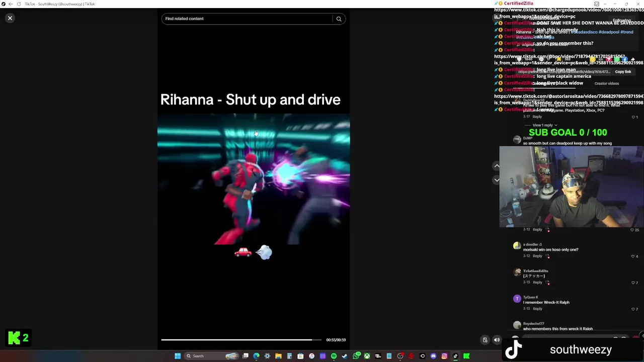Share the video via Facebook icon
Viewport: 644px width, 362px height.
pyautogui.click(x=625, y=59)
